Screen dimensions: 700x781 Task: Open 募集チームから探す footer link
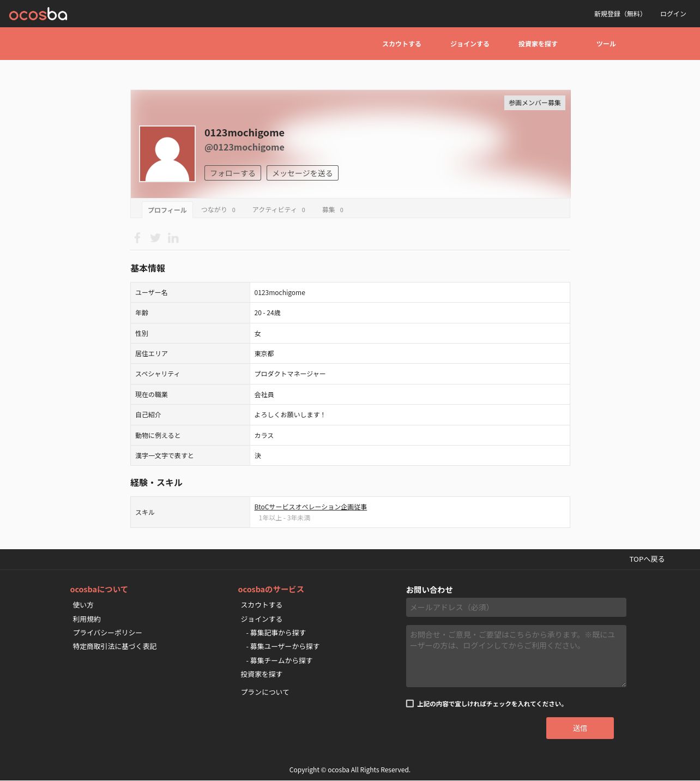[279, 661]
